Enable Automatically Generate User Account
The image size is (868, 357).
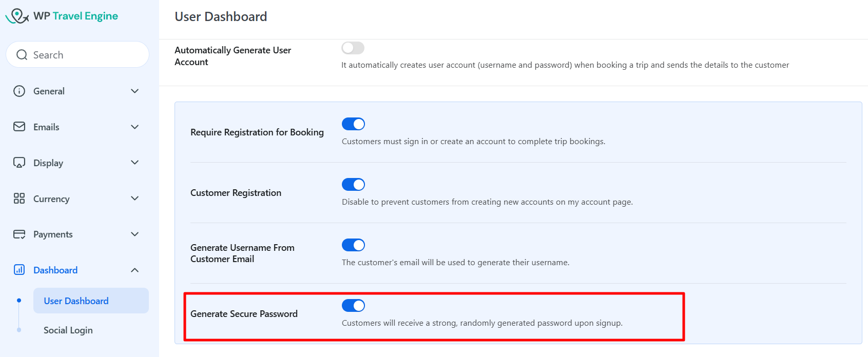click(x=353, y=47)
